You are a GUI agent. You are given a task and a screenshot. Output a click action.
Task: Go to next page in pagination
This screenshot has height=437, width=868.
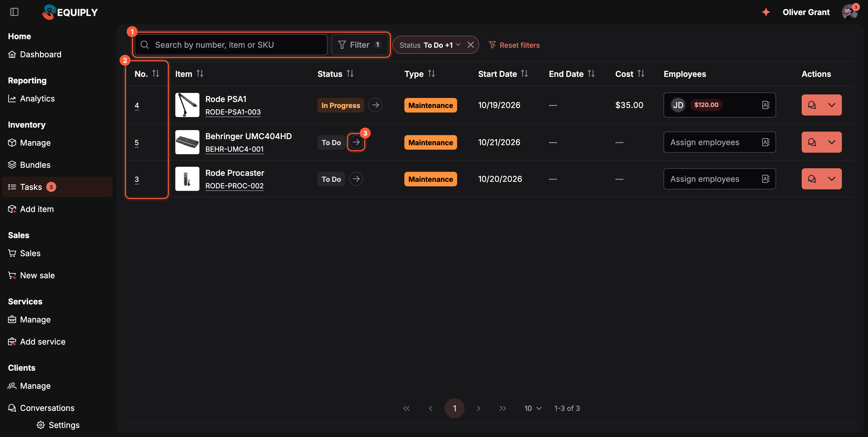[478, 408]
